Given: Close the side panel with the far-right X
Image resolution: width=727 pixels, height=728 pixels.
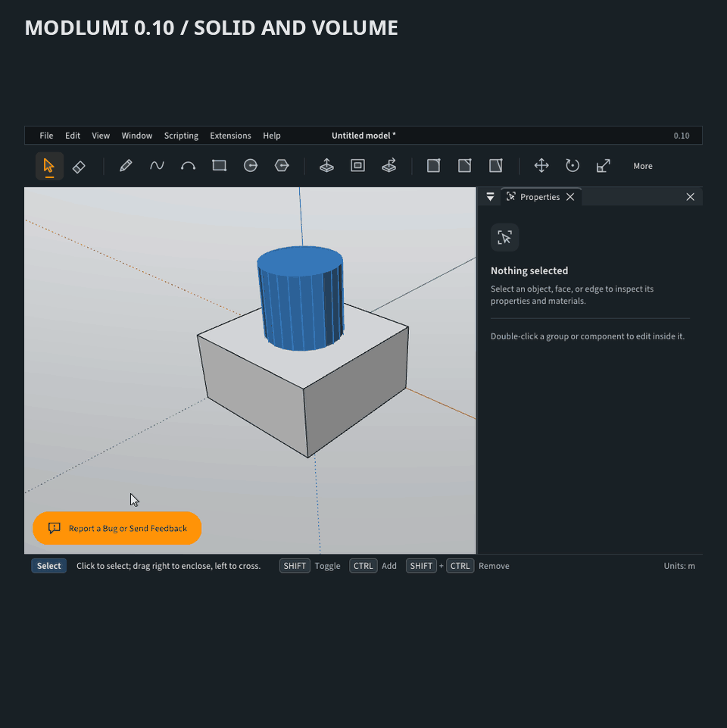Looking at the screenshot, I should point(691,197).
